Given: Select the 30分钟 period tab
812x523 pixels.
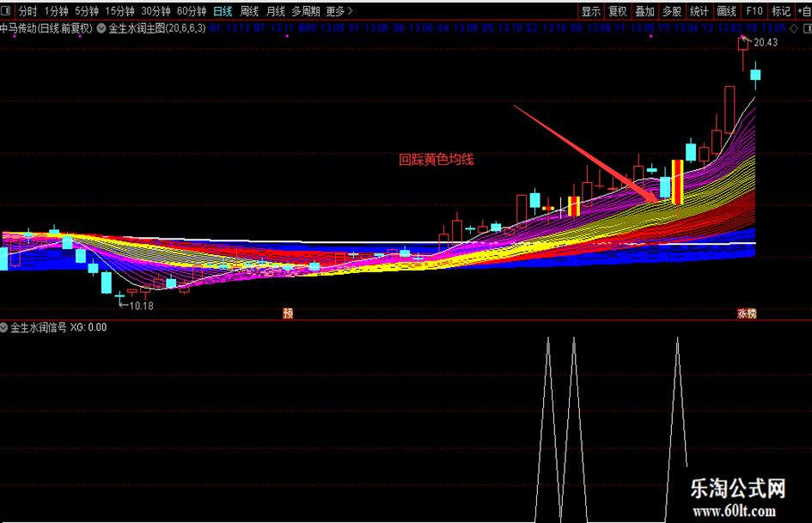Looking at the screenshot, I should (x=156, y=11).
